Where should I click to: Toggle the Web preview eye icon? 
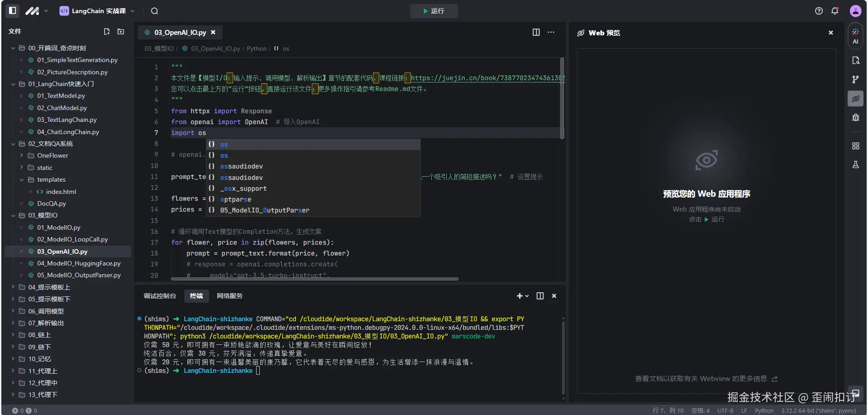855,99
